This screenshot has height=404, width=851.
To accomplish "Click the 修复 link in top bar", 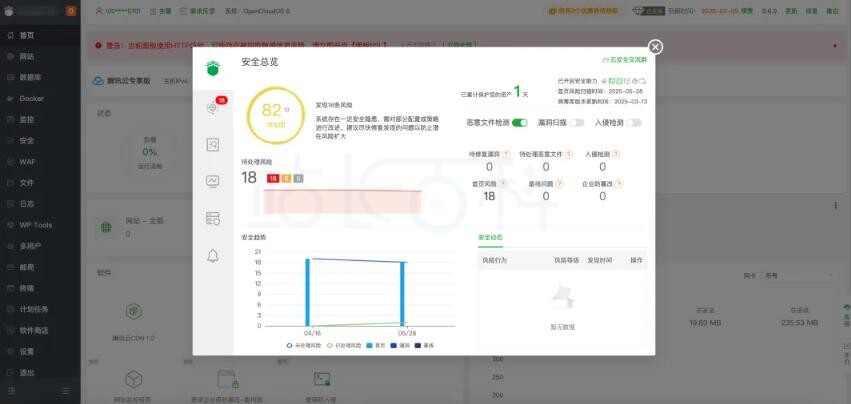I will (812, 11).
